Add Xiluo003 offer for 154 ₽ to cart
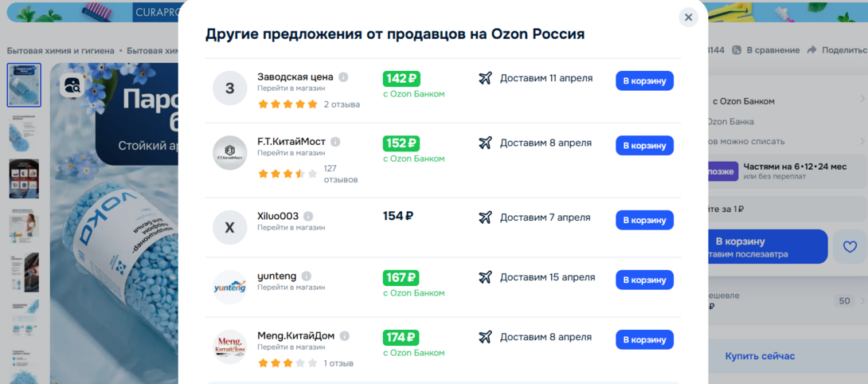Viewport: 868px width, 384px height. pyautogui.click(x=644, y=220)
